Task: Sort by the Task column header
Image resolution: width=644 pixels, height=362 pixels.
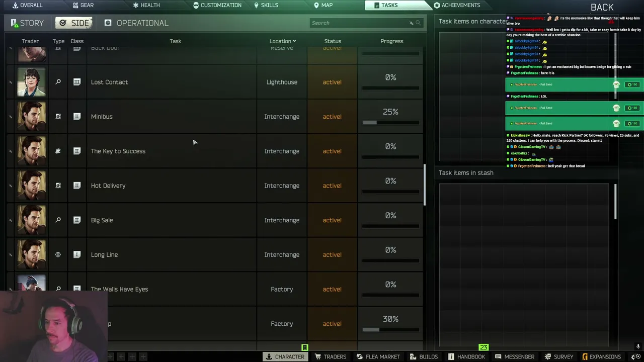Action: coord(176,41)
